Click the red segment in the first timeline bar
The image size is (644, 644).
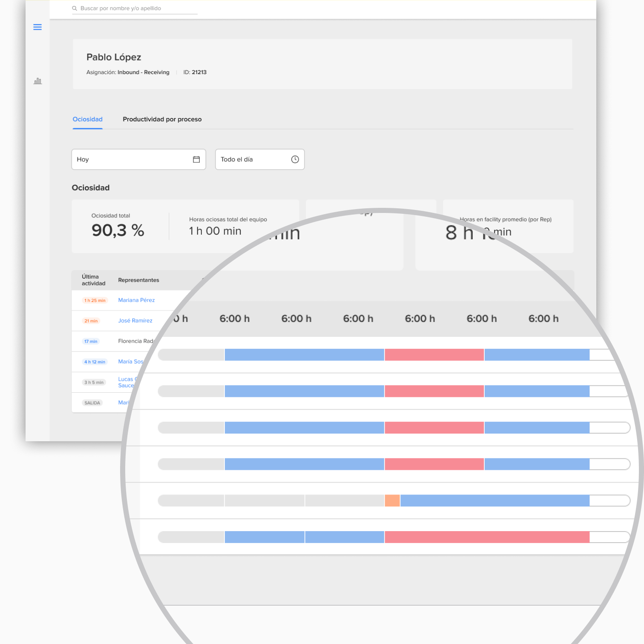[434, 355]
